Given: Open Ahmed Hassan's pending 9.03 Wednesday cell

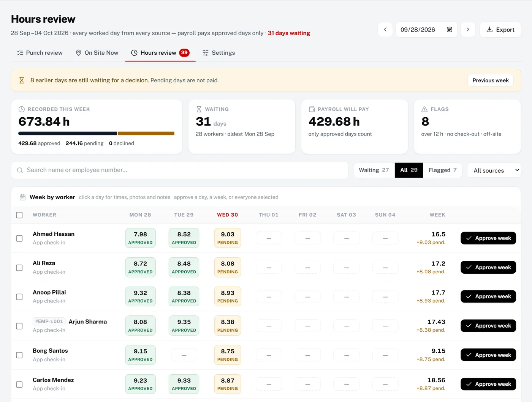Looking at the screenshot, I should (228, 238).
